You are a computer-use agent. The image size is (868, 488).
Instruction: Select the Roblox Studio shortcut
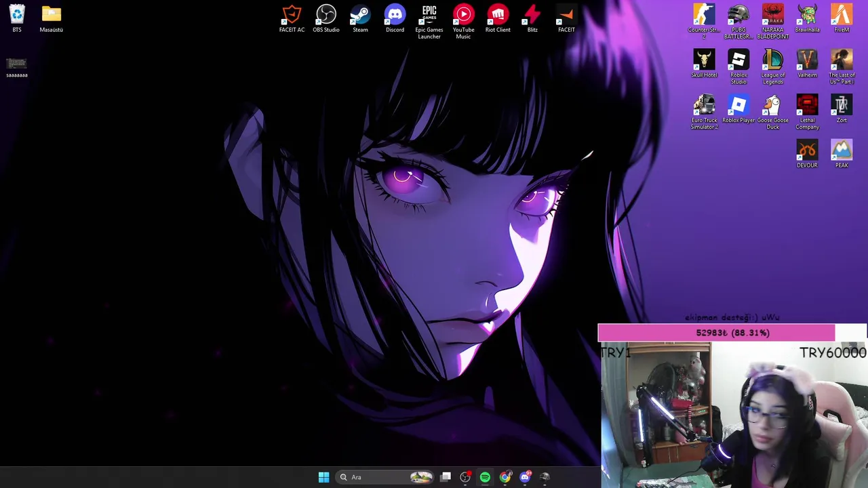[x=738, y=67]
